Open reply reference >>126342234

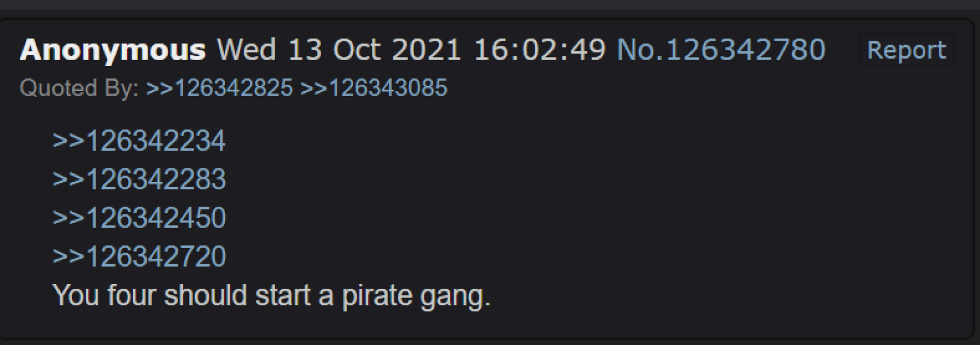click(139, 141)
